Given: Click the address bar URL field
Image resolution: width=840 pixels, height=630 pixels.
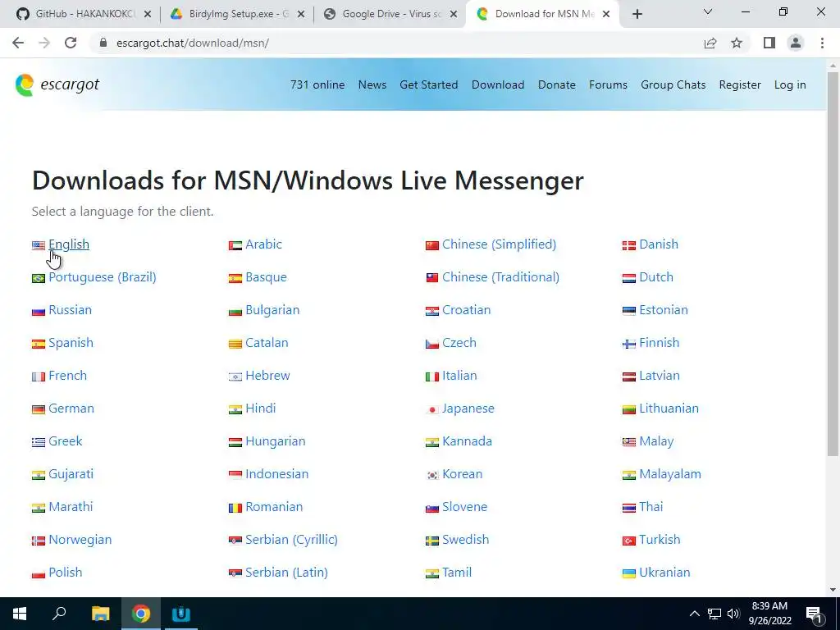Looking at the screenshot, I should [396, 43].
